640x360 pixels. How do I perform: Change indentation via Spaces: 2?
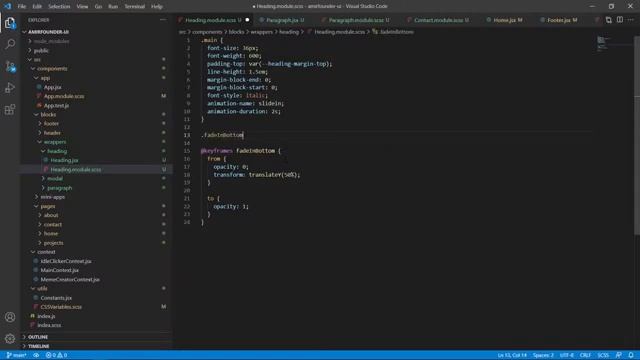[543, 355]
